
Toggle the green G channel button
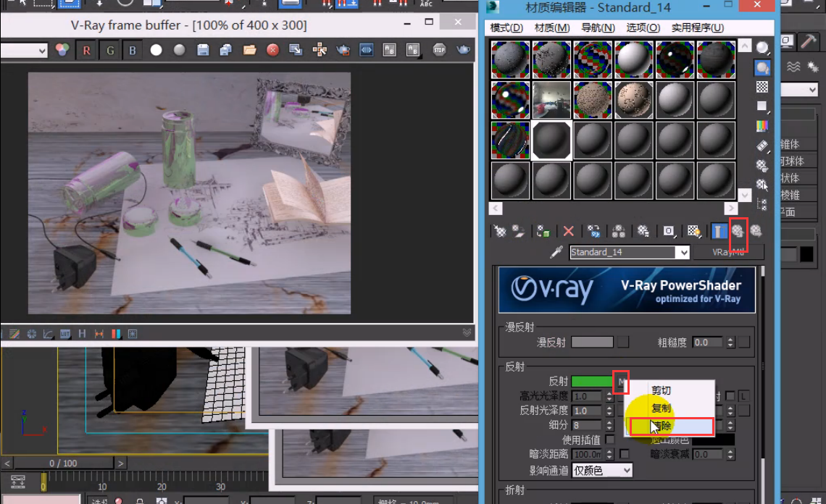point(110,50)
